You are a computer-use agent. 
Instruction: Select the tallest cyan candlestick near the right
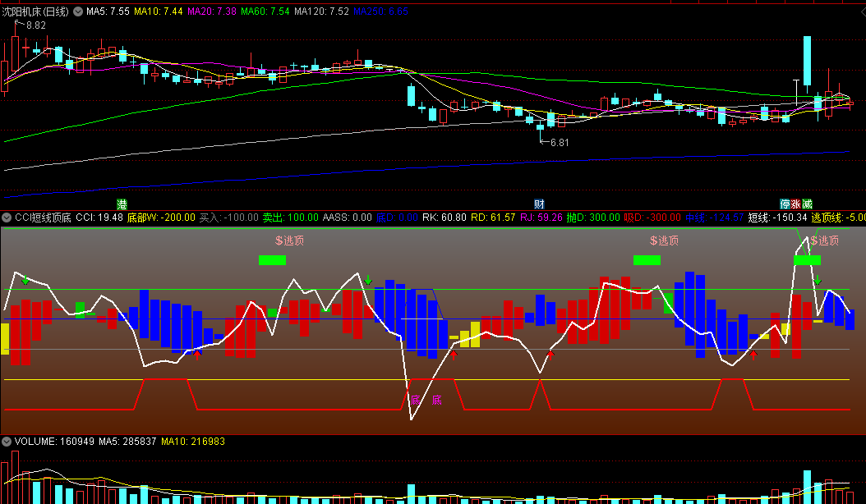(x=807, y=61)
